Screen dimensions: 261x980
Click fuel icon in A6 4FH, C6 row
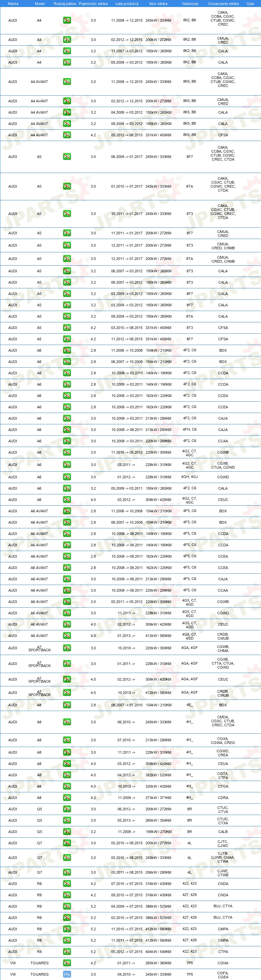coord(67,430)
